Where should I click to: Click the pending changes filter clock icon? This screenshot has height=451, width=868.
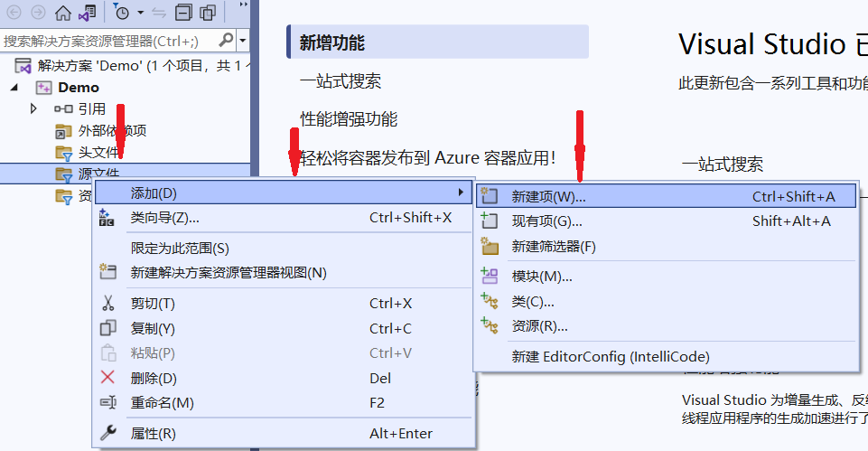point(121,12)
